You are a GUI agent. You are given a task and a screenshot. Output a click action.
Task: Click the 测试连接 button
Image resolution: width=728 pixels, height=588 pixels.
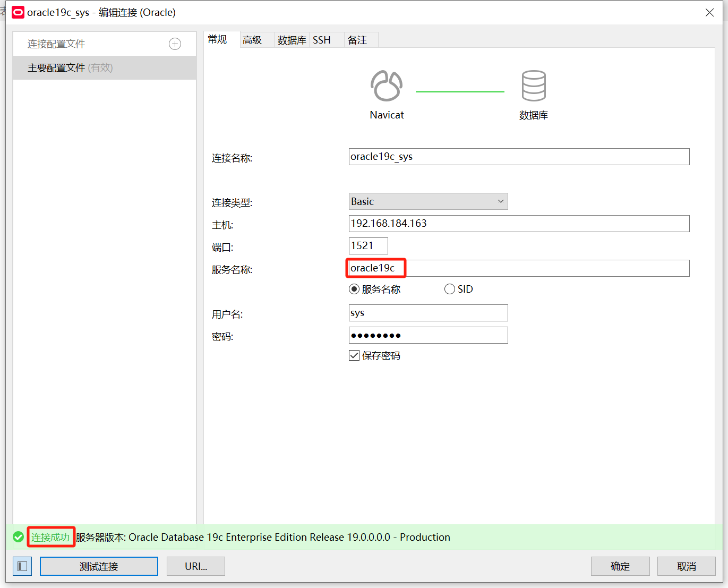[x=99, y=566]
